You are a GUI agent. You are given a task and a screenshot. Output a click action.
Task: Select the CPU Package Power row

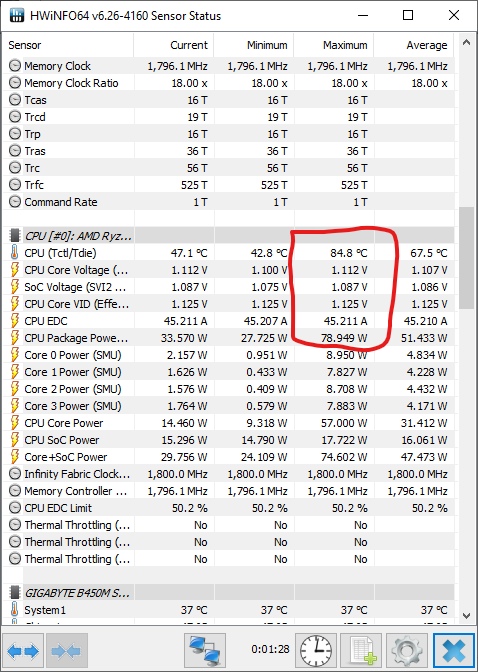228,338
